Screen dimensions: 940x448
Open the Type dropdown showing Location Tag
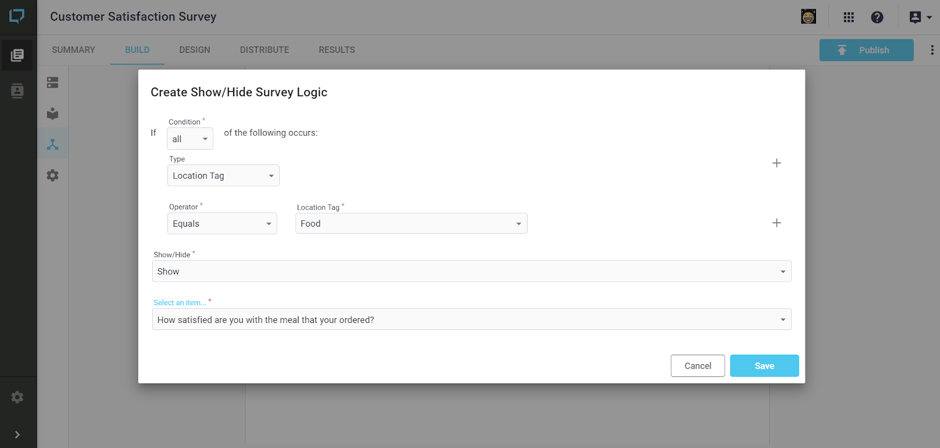coord(223,176)
